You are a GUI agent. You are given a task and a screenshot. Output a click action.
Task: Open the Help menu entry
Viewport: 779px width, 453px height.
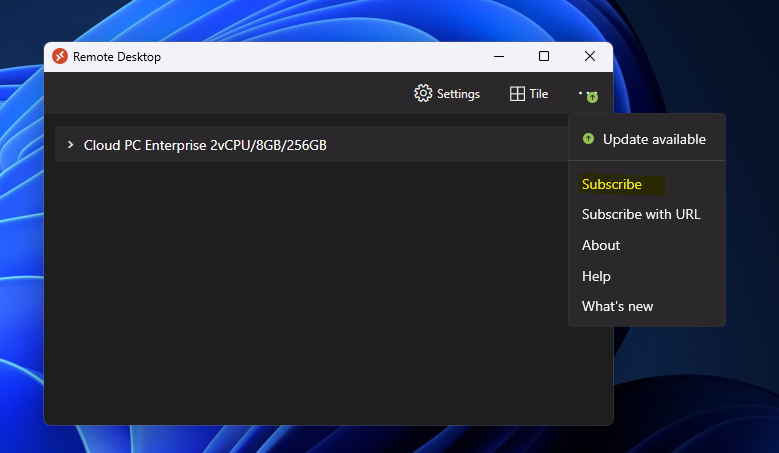tap(596, 276)
